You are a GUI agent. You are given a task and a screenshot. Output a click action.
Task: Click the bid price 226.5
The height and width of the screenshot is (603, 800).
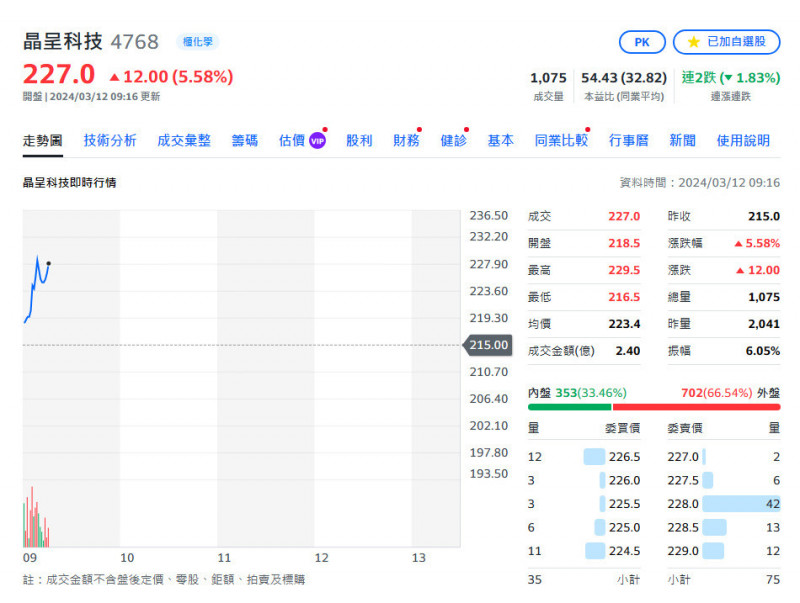point(624,457)
